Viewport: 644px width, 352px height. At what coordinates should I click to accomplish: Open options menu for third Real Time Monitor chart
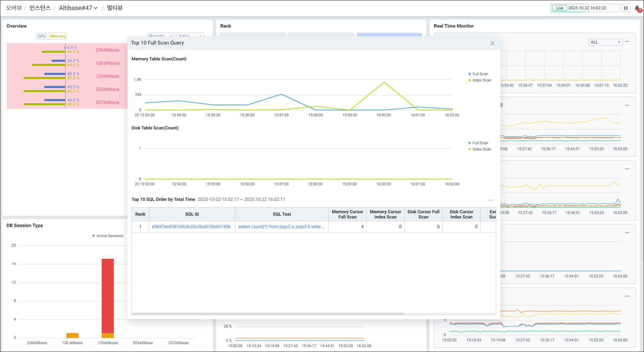627,169
